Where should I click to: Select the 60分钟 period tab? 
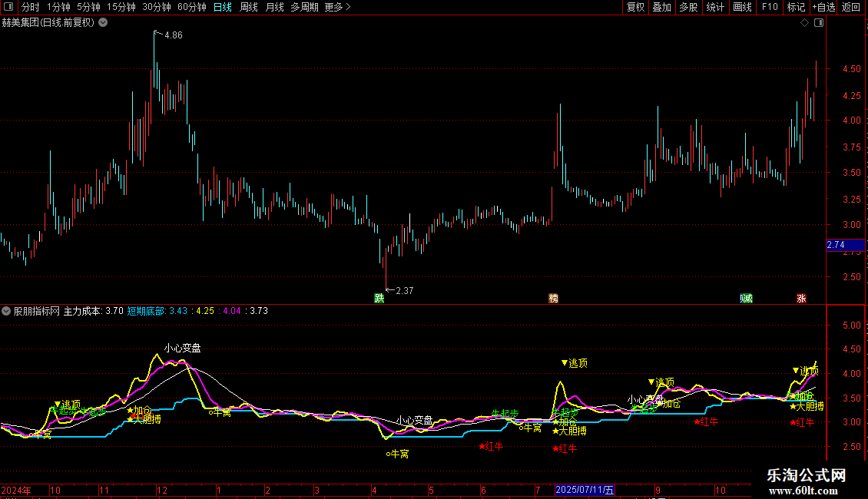pyautogui.click(x=192, y=7)
